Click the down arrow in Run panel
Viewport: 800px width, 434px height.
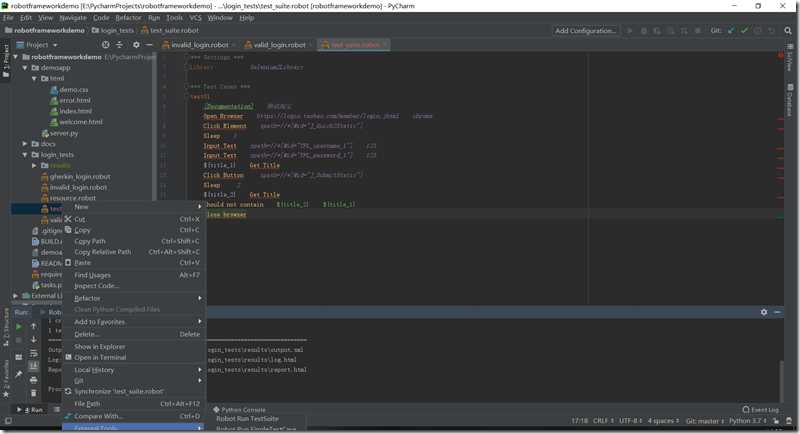(34, 339)
